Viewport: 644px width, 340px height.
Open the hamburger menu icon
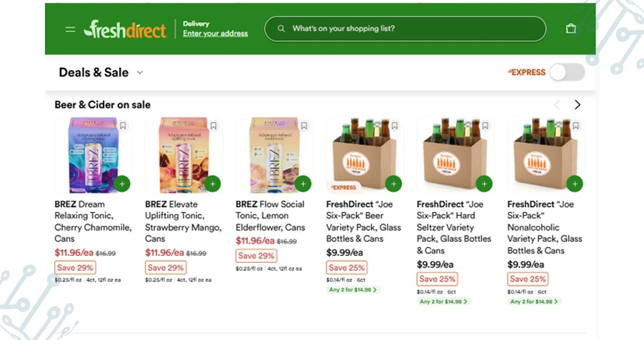pos(70,29)
